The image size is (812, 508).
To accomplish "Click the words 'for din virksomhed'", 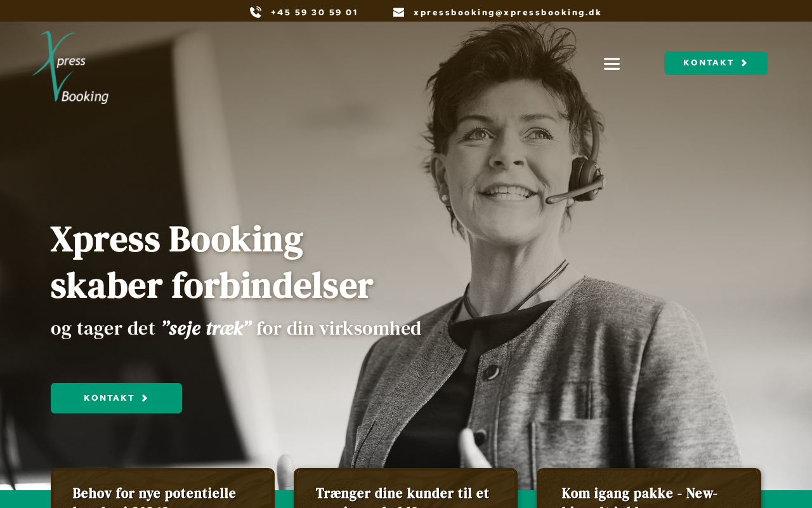I will click(339, 328).
